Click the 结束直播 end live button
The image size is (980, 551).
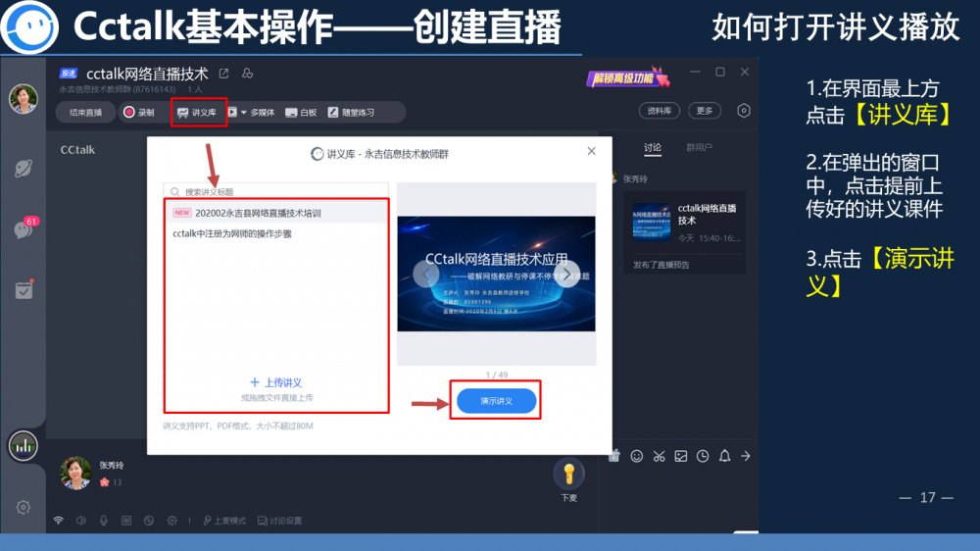pos(85,113)
